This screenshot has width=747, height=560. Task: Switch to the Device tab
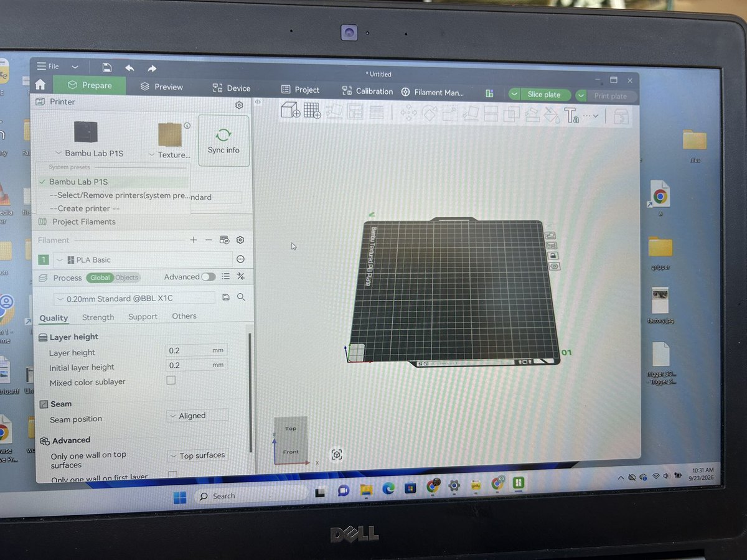(231, 88)
